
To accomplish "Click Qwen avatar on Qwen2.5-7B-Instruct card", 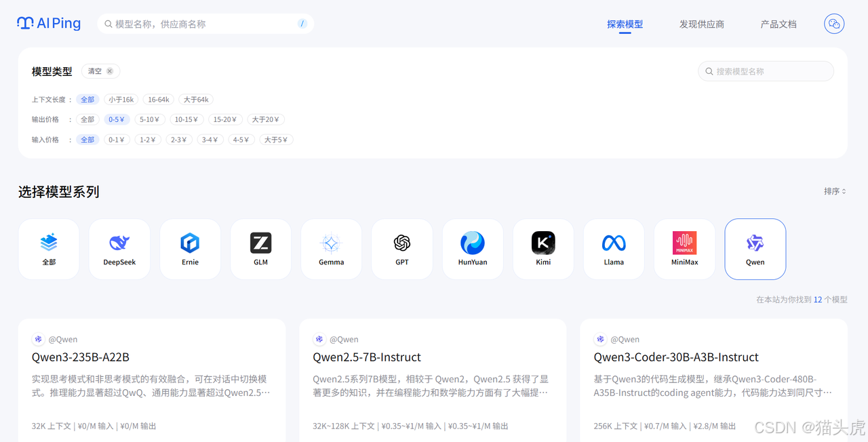I will coord(319,340).
